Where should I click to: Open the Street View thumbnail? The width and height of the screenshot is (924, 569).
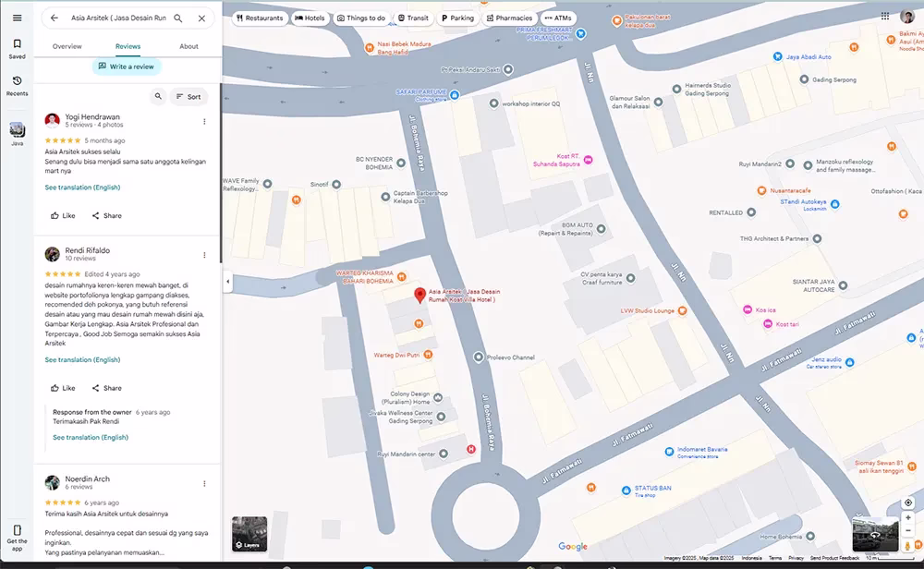click(x=874, y=533)
